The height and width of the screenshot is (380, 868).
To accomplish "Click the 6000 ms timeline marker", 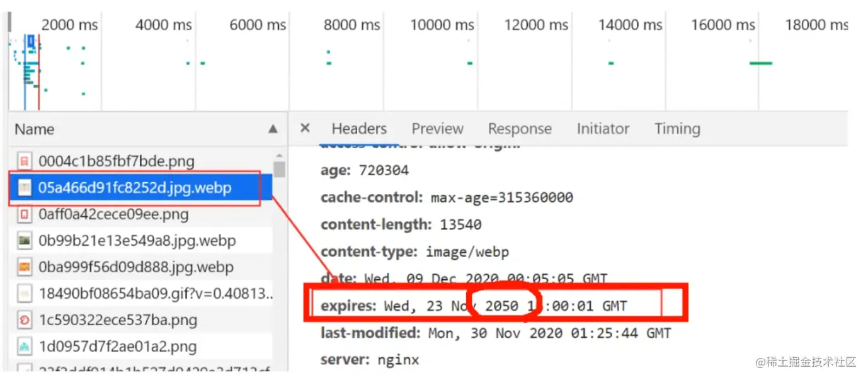I will (x=257, y=25).
